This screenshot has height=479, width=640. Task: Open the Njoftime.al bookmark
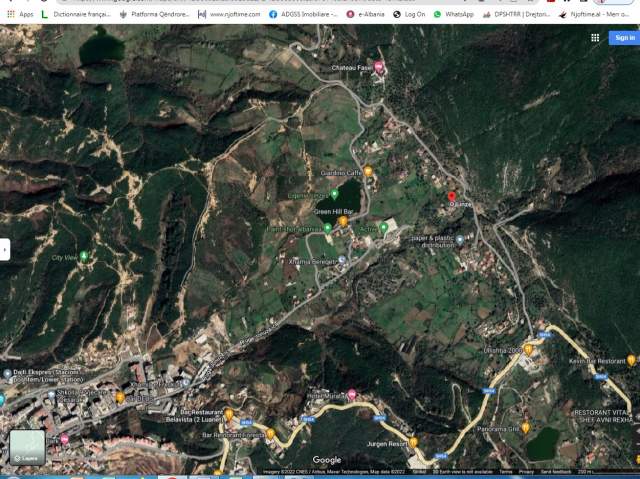click(594, 14)
